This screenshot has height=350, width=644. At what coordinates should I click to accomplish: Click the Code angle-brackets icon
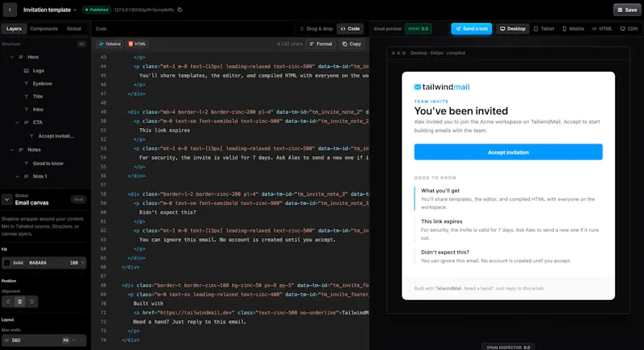[343, 29]
